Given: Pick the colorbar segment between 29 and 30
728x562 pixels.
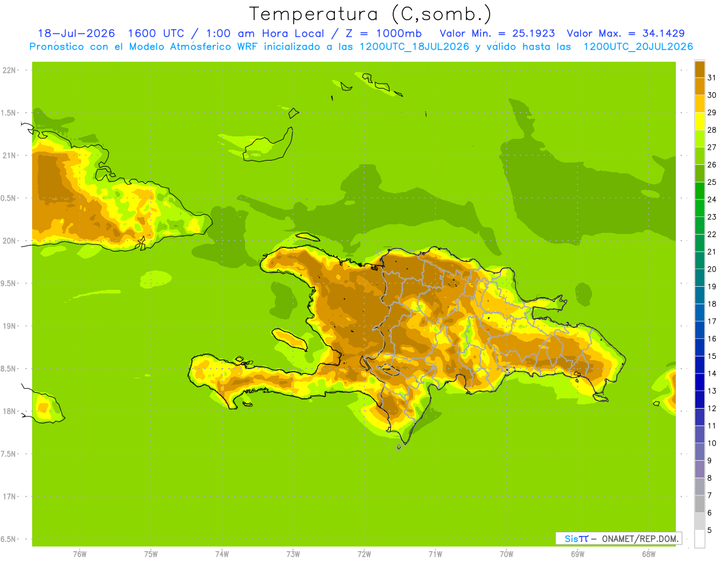Looking at the screenshot, I should (x=699, y=104).
